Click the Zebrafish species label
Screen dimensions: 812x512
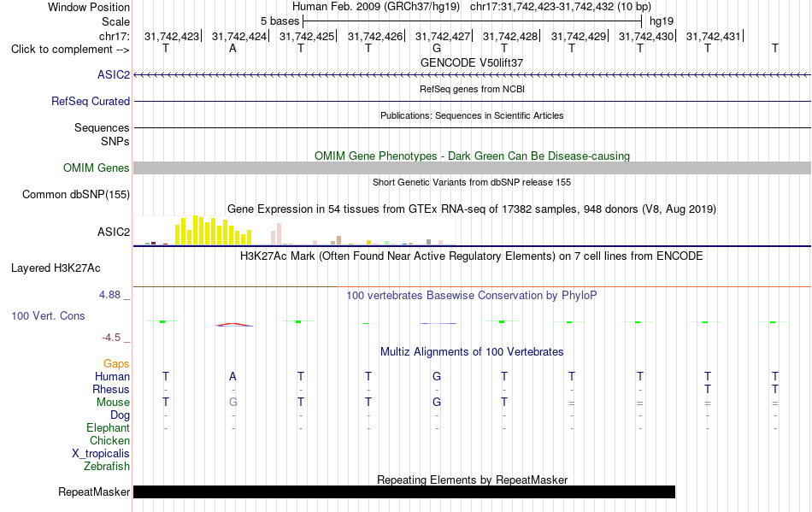(x=107, y=467)
